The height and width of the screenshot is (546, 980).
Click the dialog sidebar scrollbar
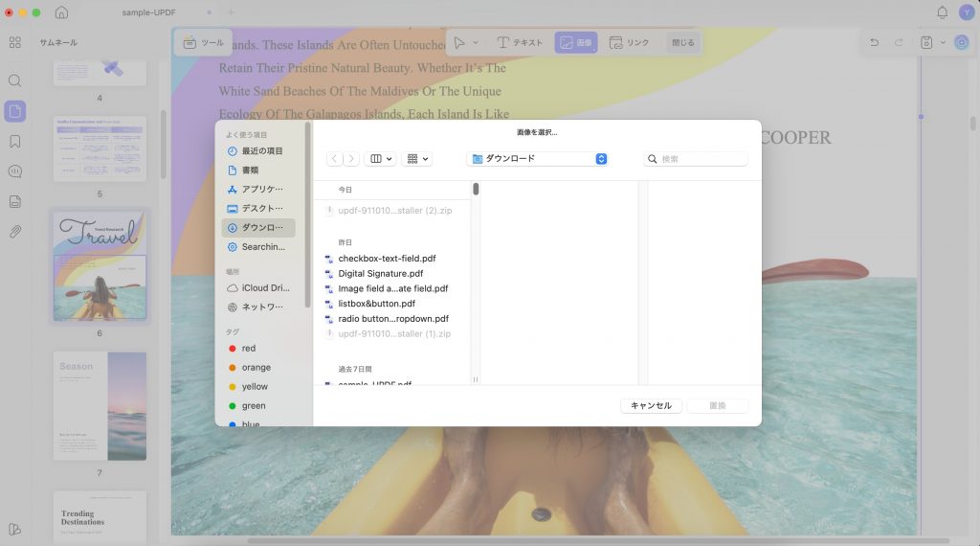307,216
